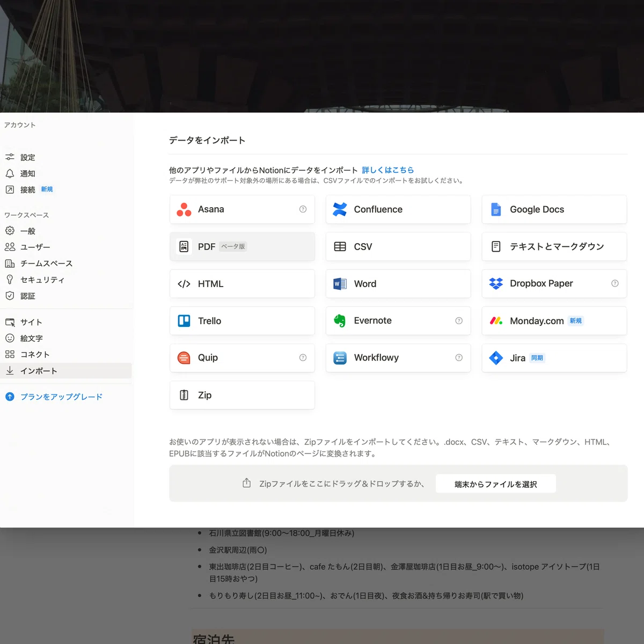The image size is (644, 644).
Task: Import a PDF file (ベータ版)
Action: [x=242, y=247]
